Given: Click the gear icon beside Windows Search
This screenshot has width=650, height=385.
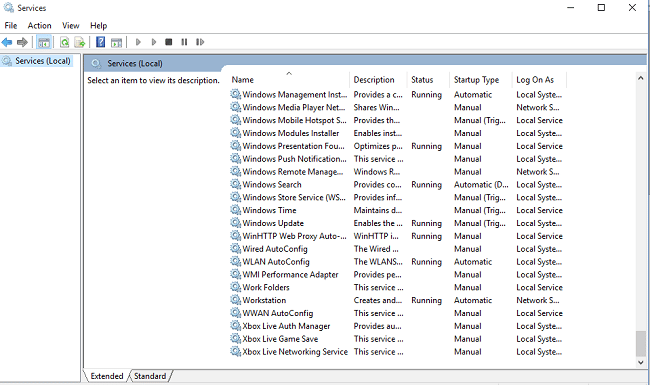Looking at the screenshot, I should coord(235,184).
